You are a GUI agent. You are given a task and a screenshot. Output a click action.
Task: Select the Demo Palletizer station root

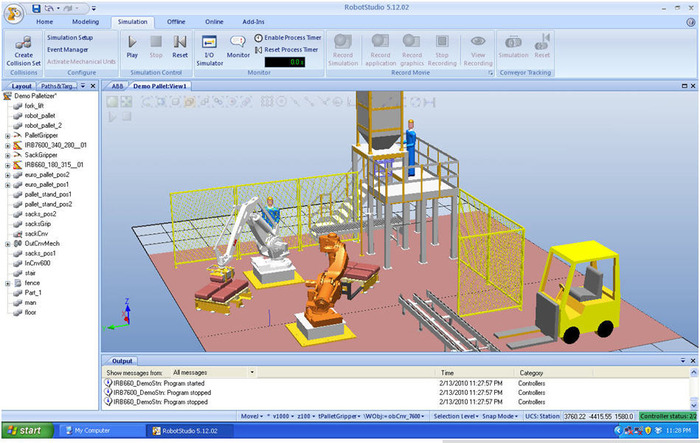[35, 96]
